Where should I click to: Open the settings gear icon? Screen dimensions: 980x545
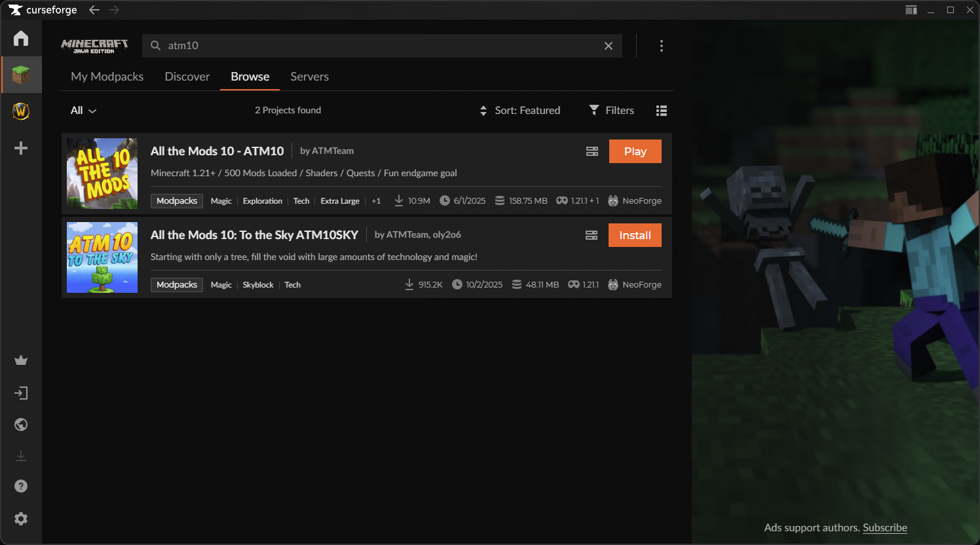(x=21, y=519)
